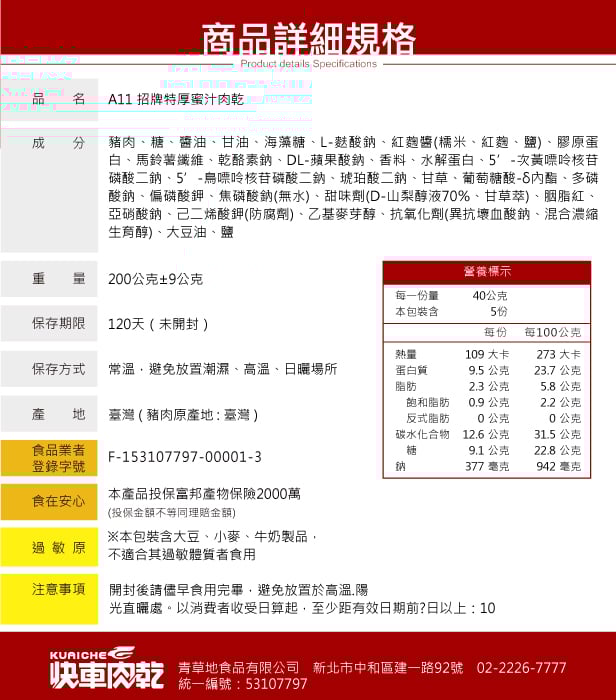Select the 產地 label cell
616x700 pixels.
[49, 414]
